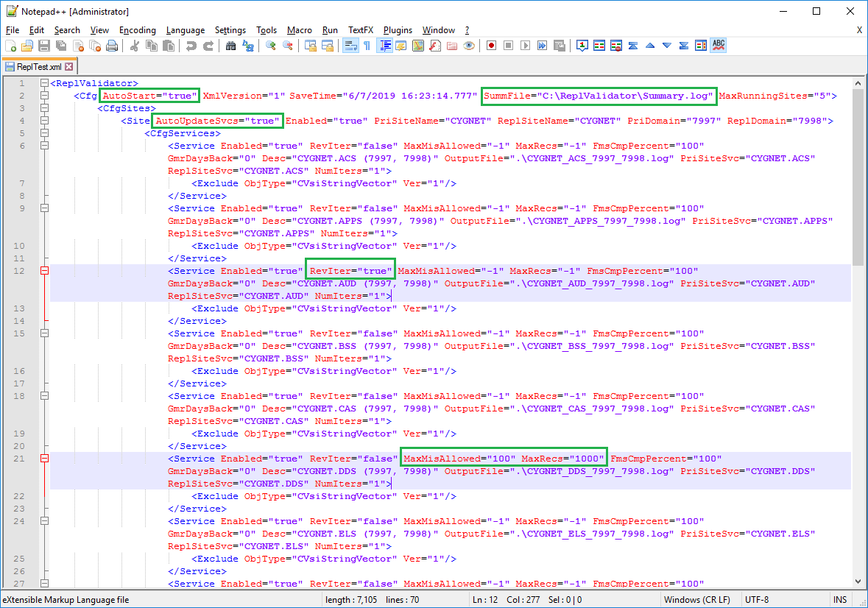The height and width of the screenshot is (608, 868).
Task: Click the Paste toolbar icon
Action: 169,46
